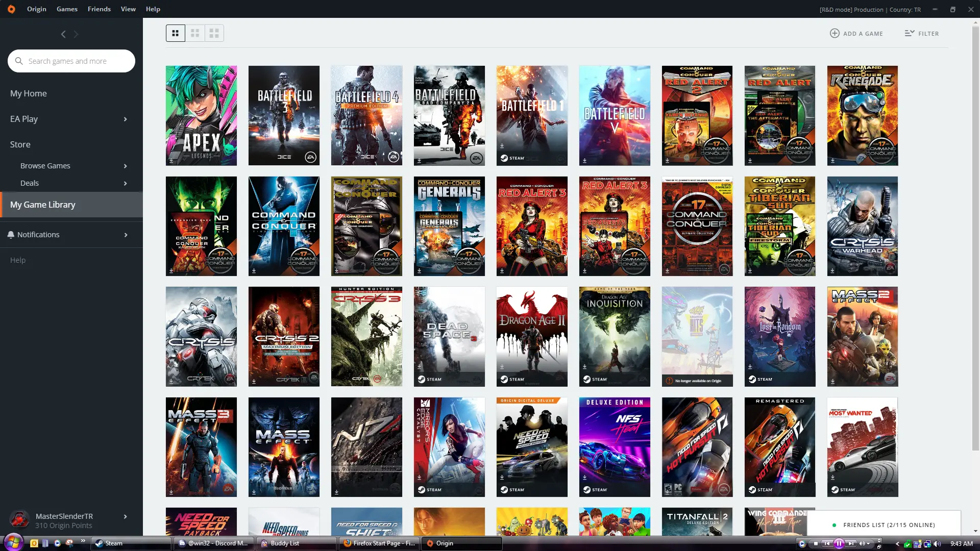980x551 pixels.
Task: Click the Windows Sidebar tray icon
Action: pos(917,544)
